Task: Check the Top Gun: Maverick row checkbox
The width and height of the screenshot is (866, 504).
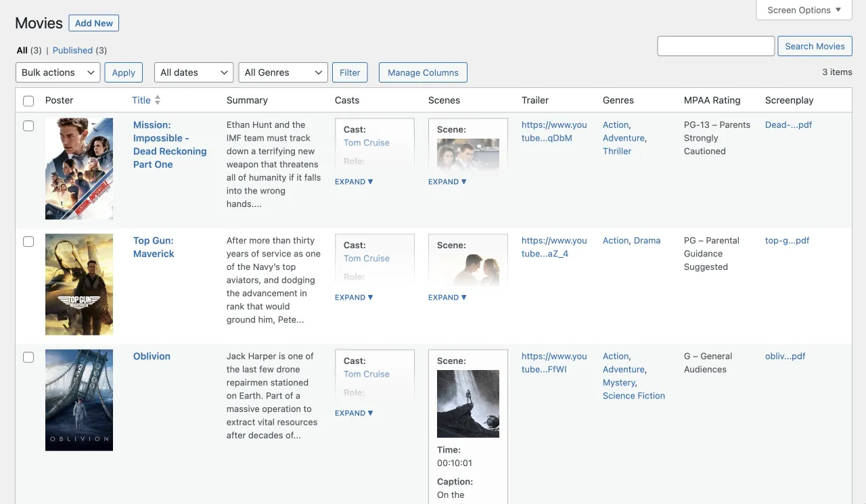Action: [28, 242]
